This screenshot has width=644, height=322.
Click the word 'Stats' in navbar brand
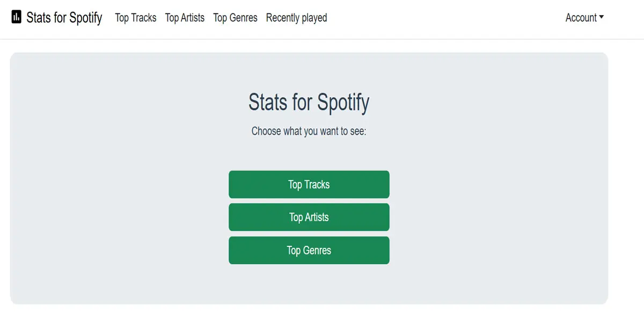(x=39, y=18)
